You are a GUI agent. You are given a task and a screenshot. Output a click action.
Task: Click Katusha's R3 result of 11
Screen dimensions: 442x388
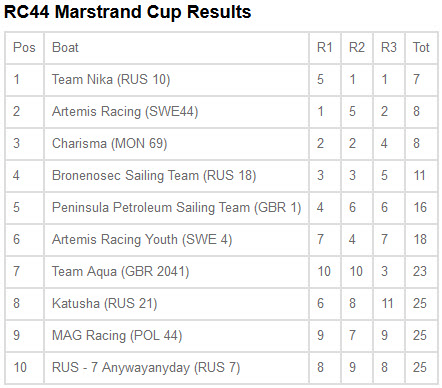[389, 304]
